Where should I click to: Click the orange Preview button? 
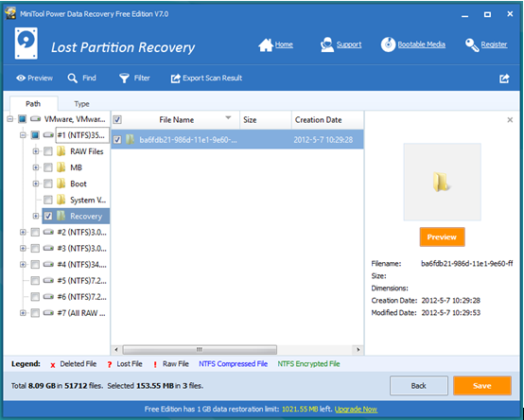point(442,236)
